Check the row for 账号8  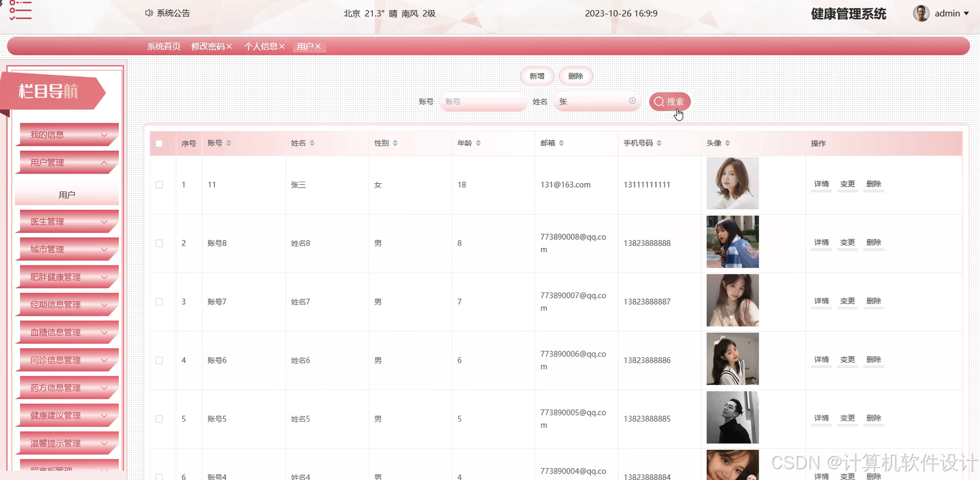pos(159,243)
